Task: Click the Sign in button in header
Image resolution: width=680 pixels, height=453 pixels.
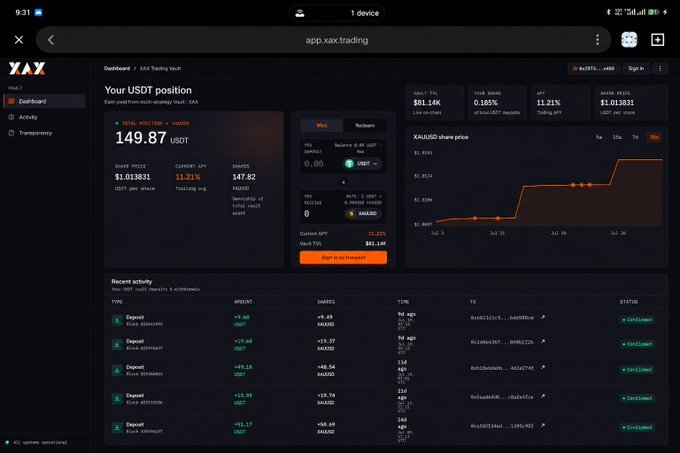Action: pos(636,68)
